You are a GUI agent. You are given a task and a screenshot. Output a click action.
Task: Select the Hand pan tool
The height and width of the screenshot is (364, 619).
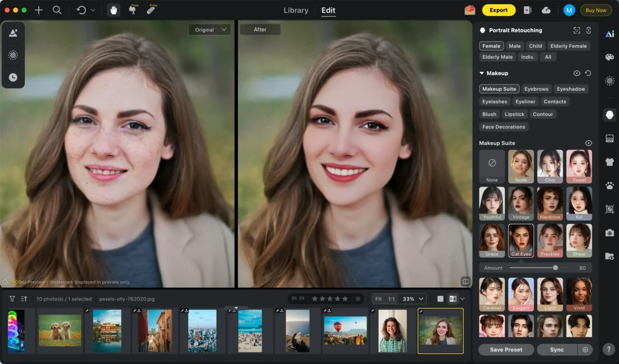pyautogui.click(x=113, y=10)
